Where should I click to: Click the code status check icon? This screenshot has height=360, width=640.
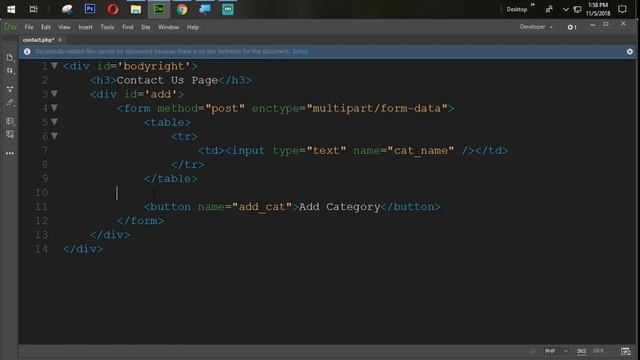pyautogui.click(x=532, y=351)
